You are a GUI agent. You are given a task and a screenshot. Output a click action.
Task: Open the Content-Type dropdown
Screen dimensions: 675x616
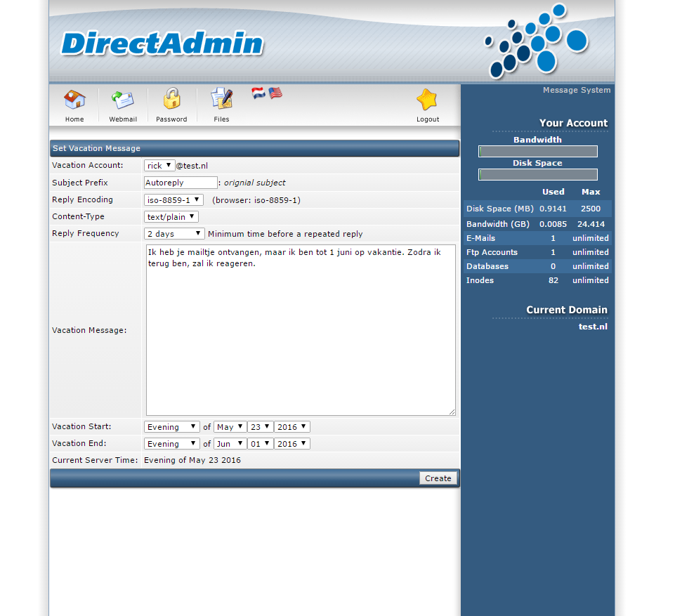pos(171,217)
